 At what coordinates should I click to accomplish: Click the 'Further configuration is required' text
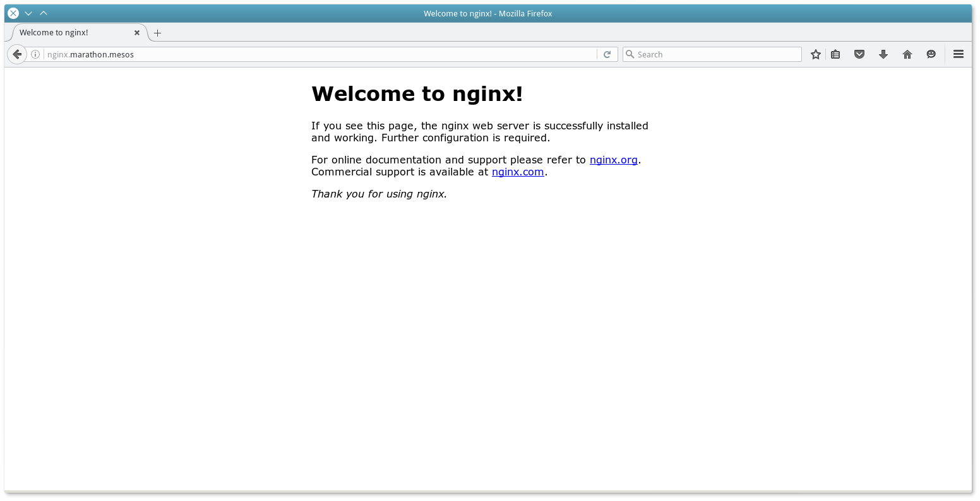(x=465, y=138)
